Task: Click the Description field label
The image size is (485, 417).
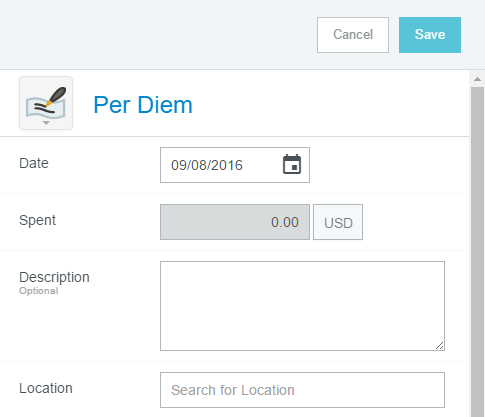Action: 54,277
